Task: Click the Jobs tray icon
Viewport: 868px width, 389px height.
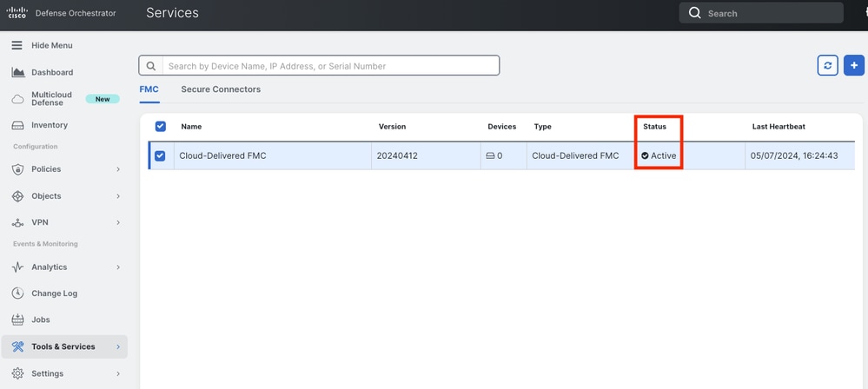Action: pos(17,320)
